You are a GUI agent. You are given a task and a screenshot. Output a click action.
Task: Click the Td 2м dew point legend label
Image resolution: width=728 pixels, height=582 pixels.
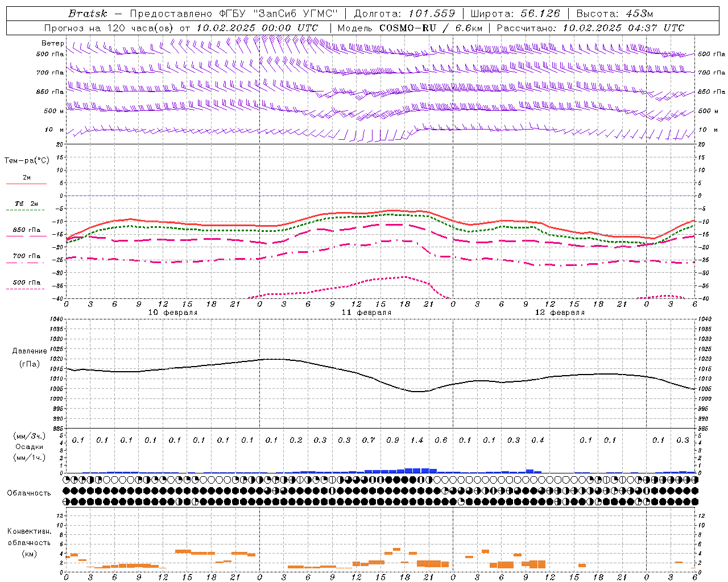27,203
